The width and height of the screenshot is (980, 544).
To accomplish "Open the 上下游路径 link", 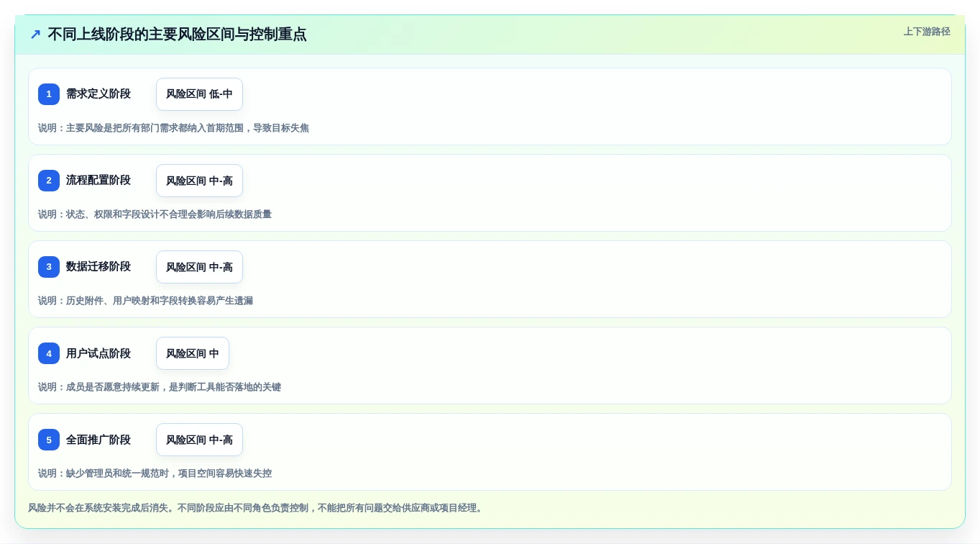I will pos(927,32).
